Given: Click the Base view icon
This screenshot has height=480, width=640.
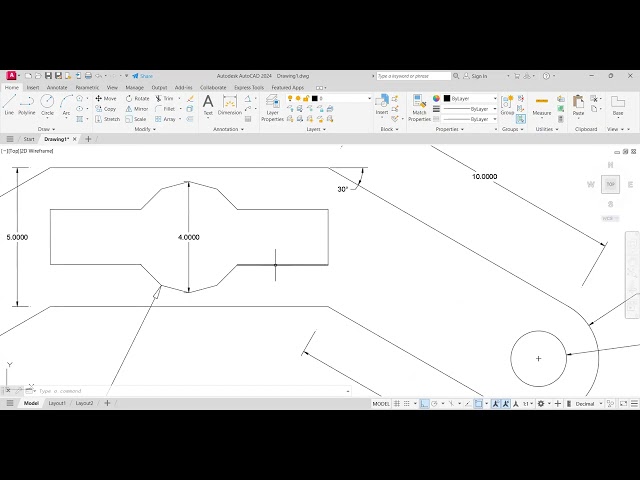Looking at the screenshot, I should coord(618,104).
